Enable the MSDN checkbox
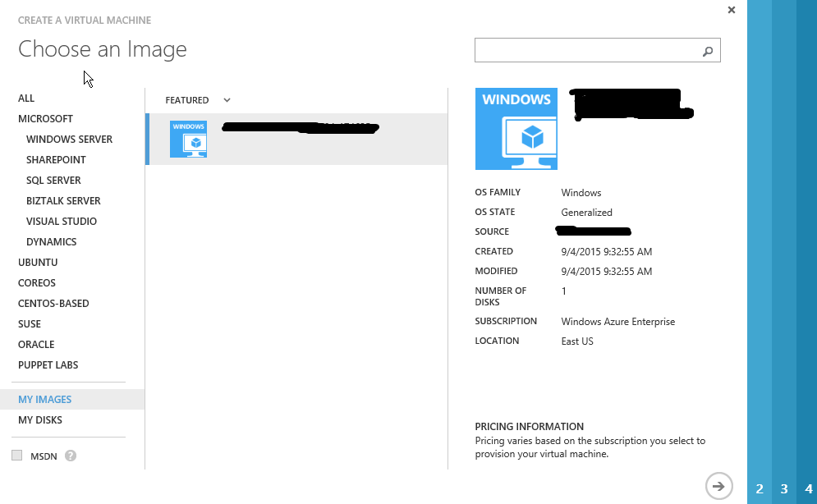The image size is (817, 504). [x=16, y=455]
